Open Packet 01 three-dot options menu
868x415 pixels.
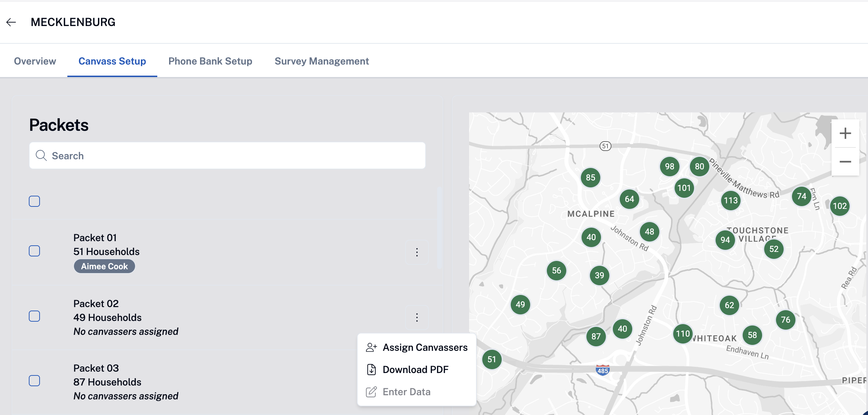click(x=417, y=252)
